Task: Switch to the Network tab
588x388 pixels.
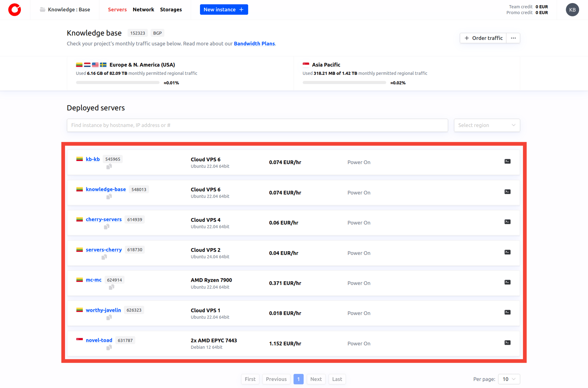Action: tap(143, 10)
